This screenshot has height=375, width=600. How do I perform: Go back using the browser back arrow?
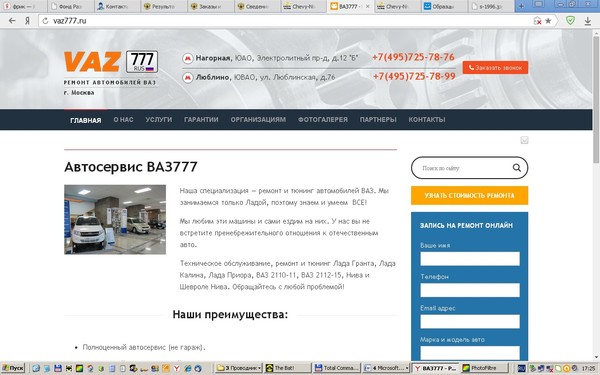coord(12,21)
